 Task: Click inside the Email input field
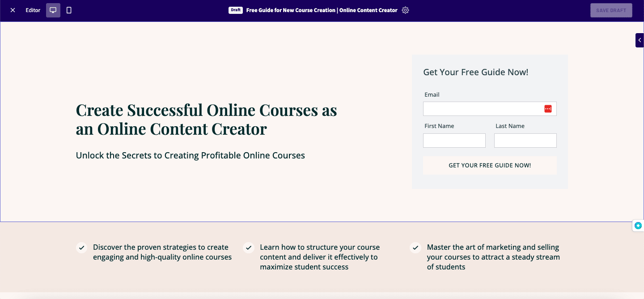tap(483, 108)
